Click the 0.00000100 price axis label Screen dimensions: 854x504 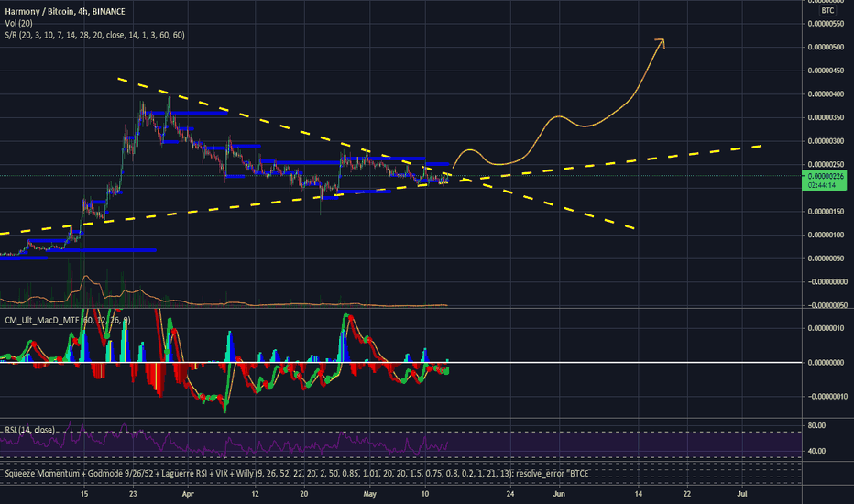pyautogui.click(x=826, y=235)
